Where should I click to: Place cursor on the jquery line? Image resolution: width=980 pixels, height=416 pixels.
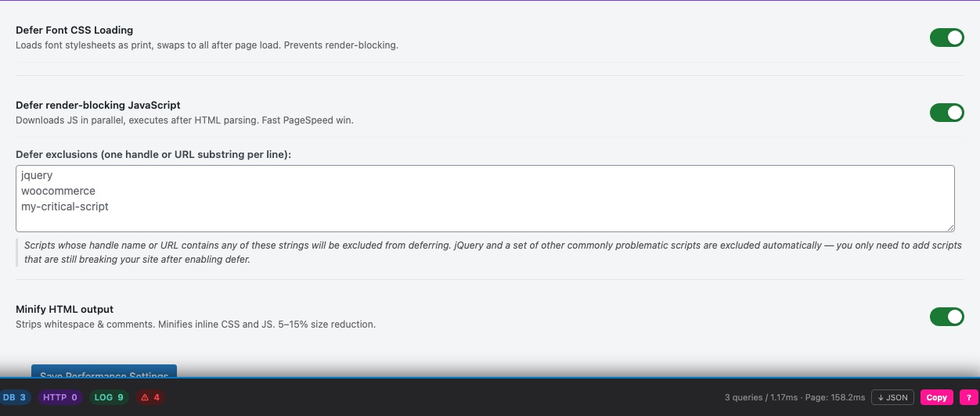click(37, 176)
